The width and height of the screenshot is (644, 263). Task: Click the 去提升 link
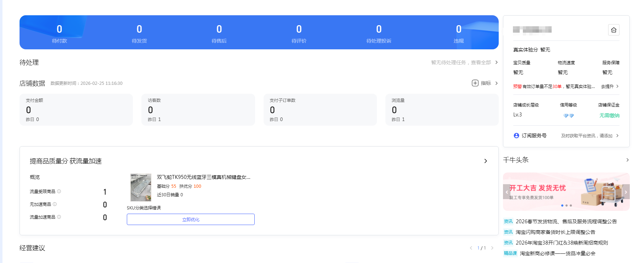pyautogui.click(x=607, y=86)
